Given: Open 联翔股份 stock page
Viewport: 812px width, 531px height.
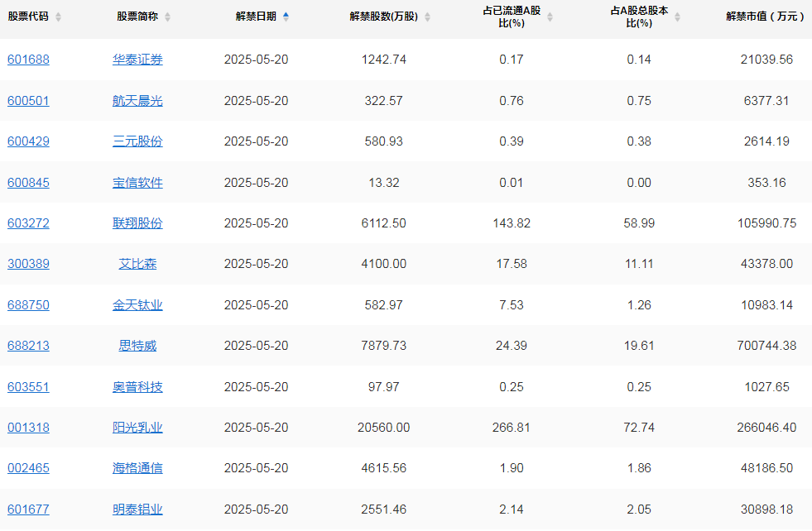Looking at the screenshot, I should click(137, 223).
